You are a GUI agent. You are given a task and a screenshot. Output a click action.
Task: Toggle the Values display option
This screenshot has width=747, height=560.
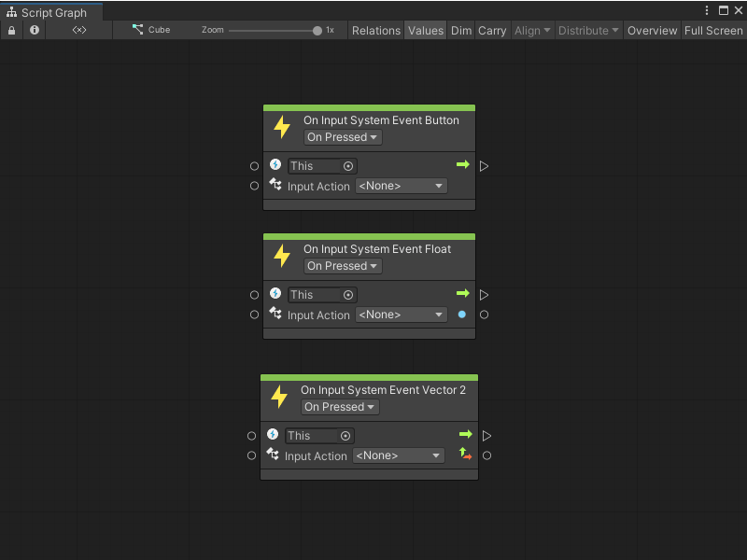click(x=425, y=30)
